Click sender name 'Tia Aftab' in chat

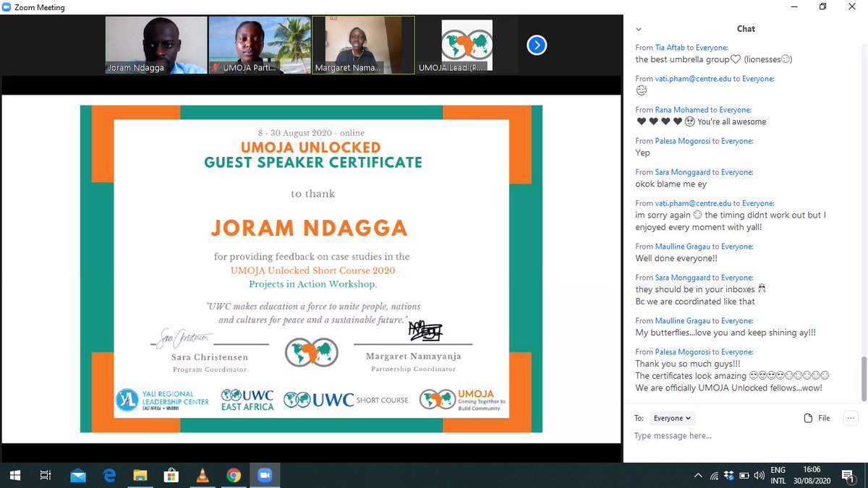669,47
